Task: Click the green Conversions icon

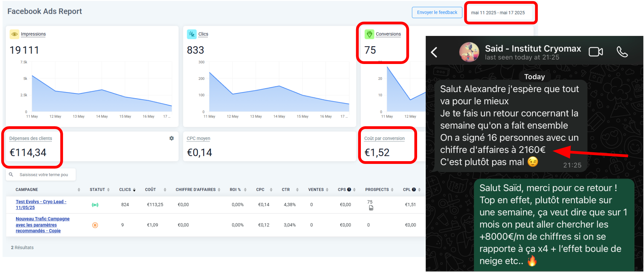Action: click(369, 34)
